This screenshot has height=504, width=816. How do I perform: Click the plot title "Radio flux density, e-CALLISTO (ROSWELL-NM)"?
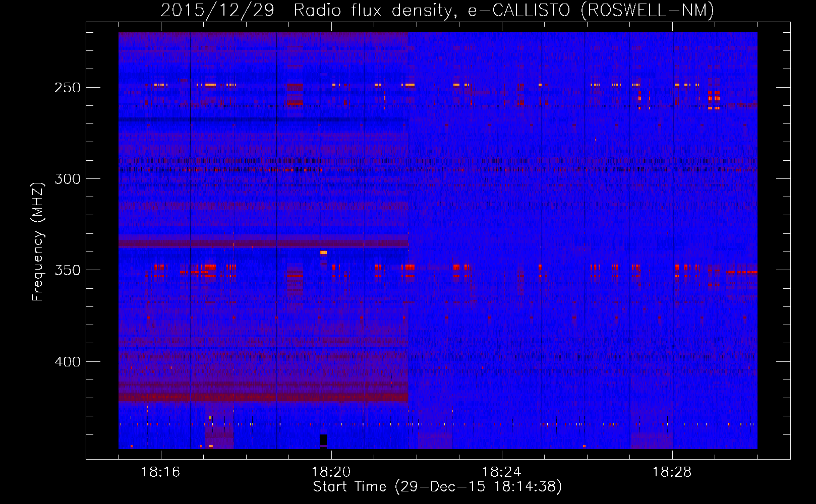(504, 10)
